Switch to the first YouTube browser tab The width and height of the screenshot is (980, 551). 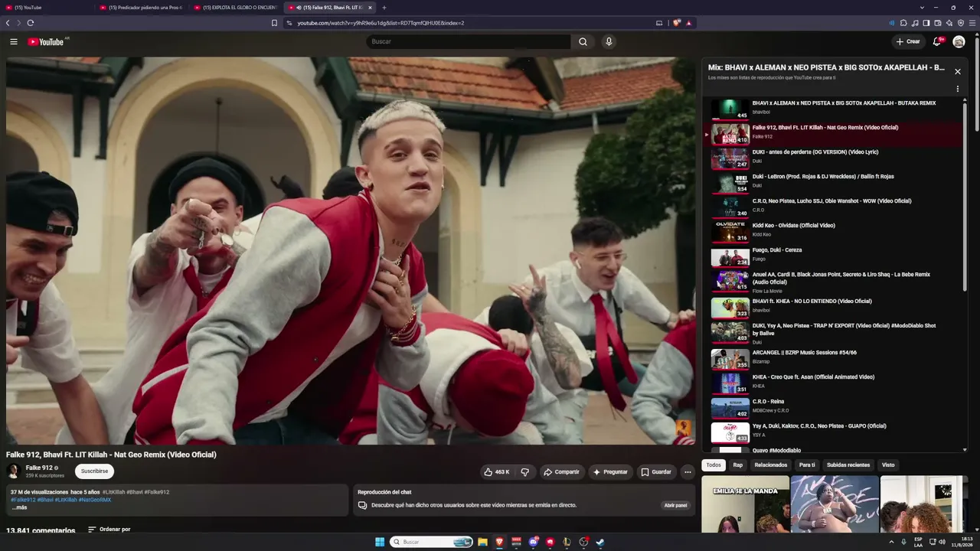click(x=46, y=8)
